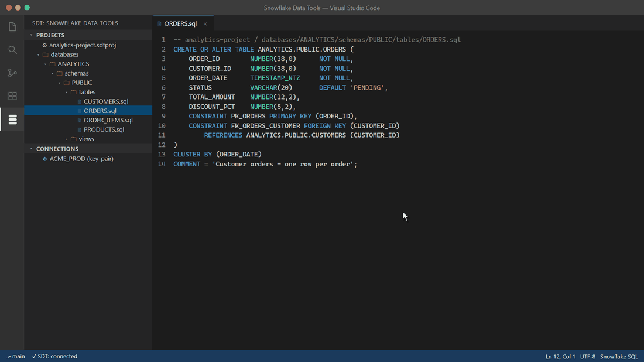644x362 pixels.
Task: Click the VARCHAR(20) type of STATUS
Action: coord(271,88)
